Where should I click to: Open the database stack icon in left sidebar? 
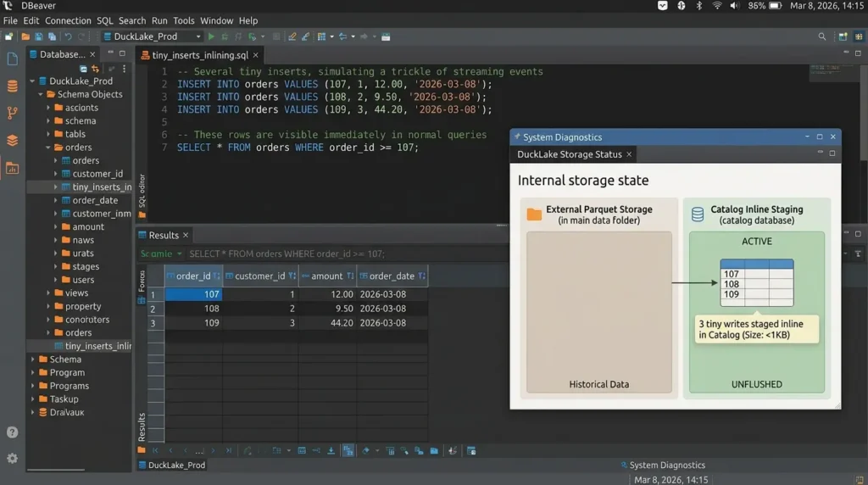point(12,86)
